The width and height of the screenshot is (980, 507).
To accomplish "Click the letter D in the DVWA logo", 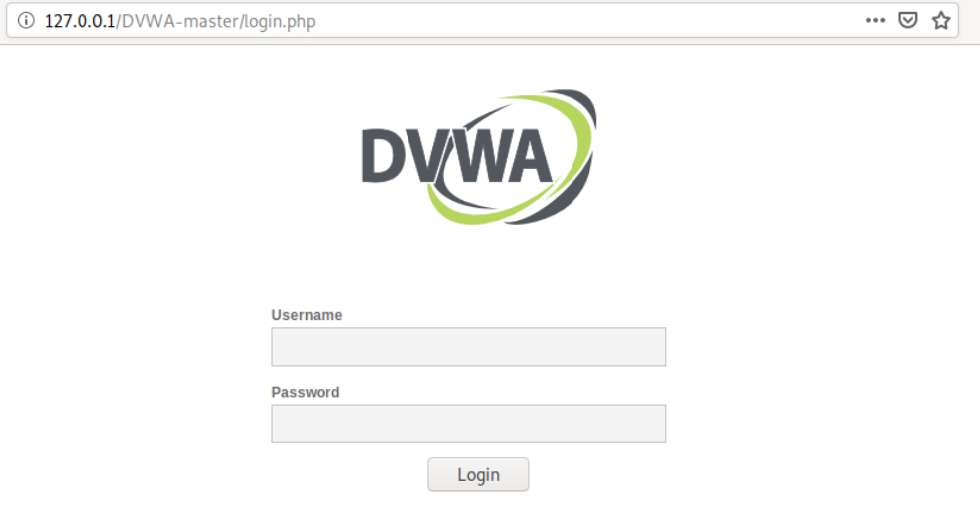I will (384, 156).
